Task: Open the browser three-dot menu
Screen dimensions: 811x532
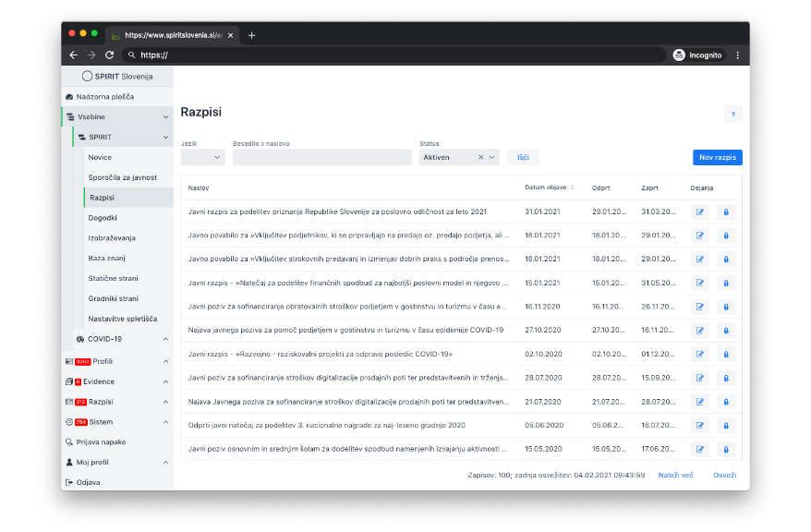Action: pyautogui.click(x=737, y=55)
